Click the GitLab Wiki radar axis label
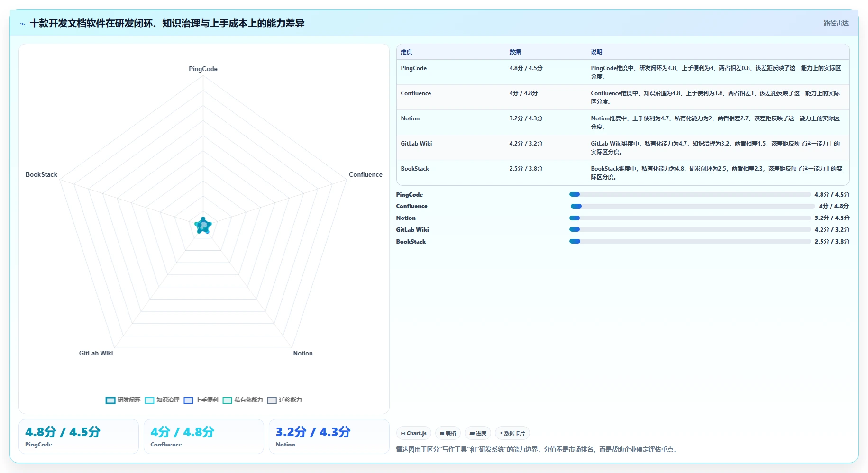 [x=96, y=353]
